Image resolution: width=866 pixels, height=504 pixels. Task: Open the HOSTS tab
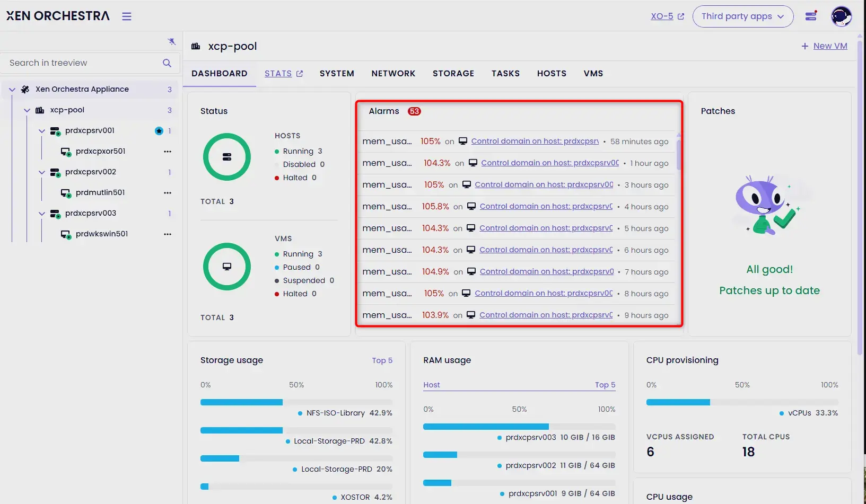pyautogui.click(x=551, y=74)
